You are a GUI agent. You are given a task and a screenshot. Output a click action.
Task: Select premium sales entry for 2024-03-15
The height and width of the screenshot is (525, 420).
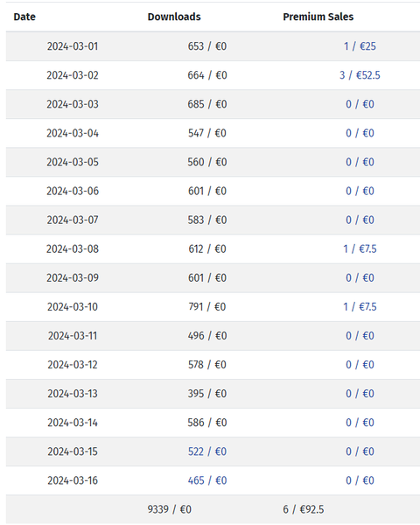click(360, 451)
